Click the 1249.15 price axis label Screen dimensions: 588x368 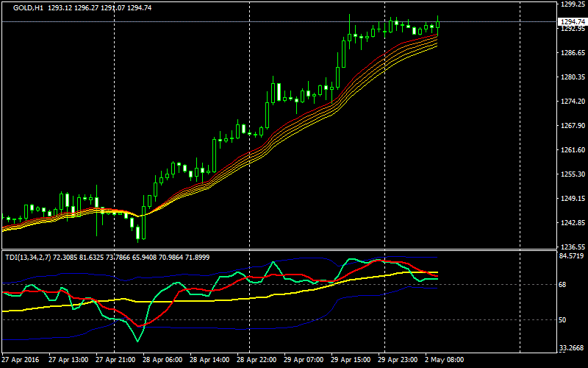573,198
